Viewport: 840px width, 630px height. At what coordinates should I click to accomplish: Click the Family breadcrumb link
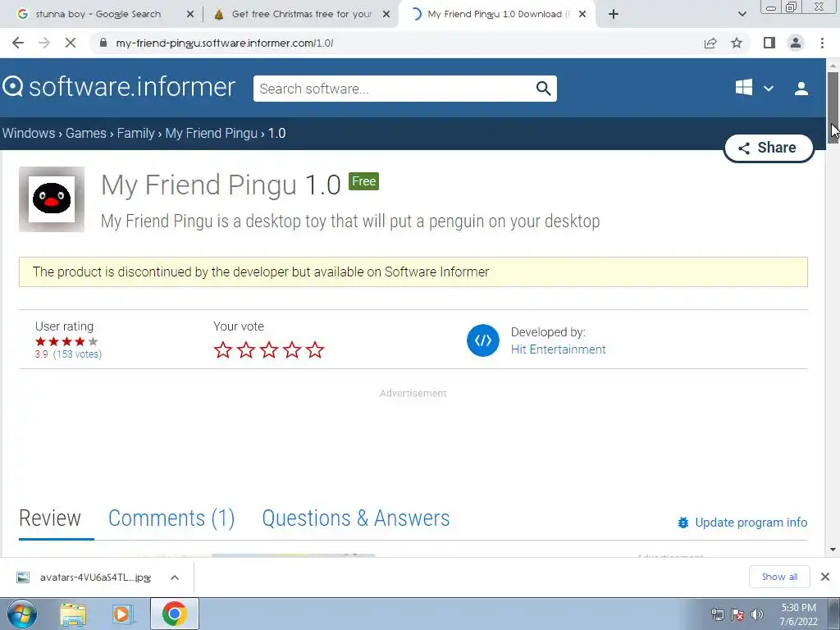pos(135,133)
